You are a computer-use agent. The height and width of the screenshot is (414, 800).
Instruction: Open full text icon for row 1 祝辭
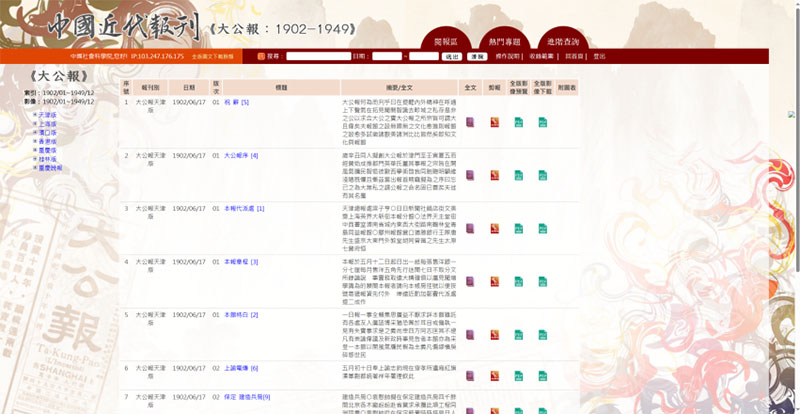(470, 122)
